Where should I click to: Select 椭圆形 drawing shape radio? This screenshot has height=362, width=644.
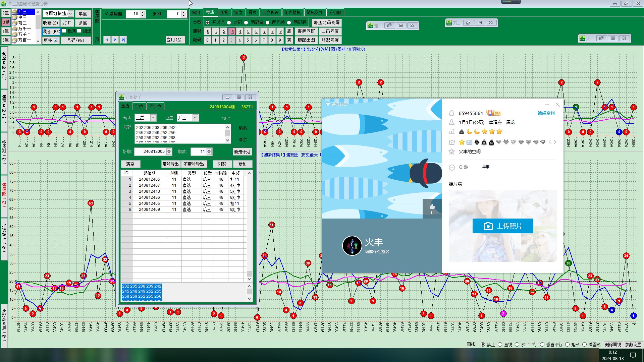(x=584, y=345)
